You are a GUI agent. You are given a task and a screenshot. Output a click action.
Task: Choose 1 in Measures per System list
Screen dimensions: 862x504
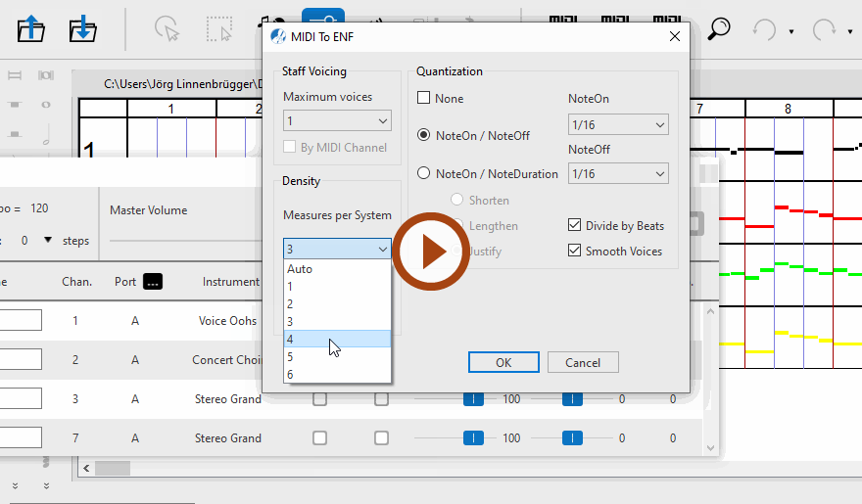337,287
